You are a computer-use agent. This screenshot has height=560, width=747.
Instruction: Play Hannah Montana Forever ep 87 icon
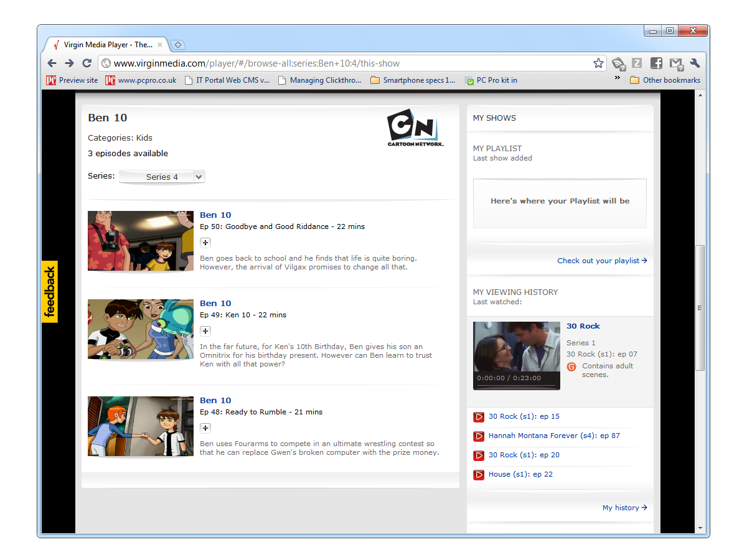coord(479,436)
